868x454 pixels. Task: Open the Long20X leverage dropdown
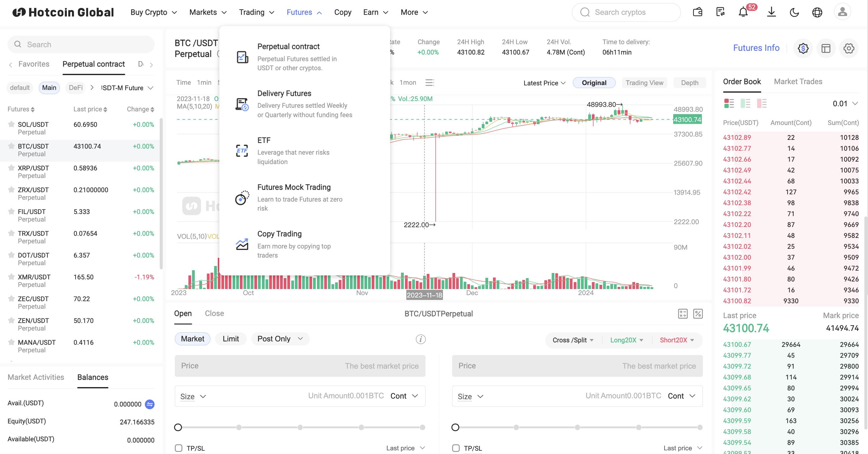626,340
